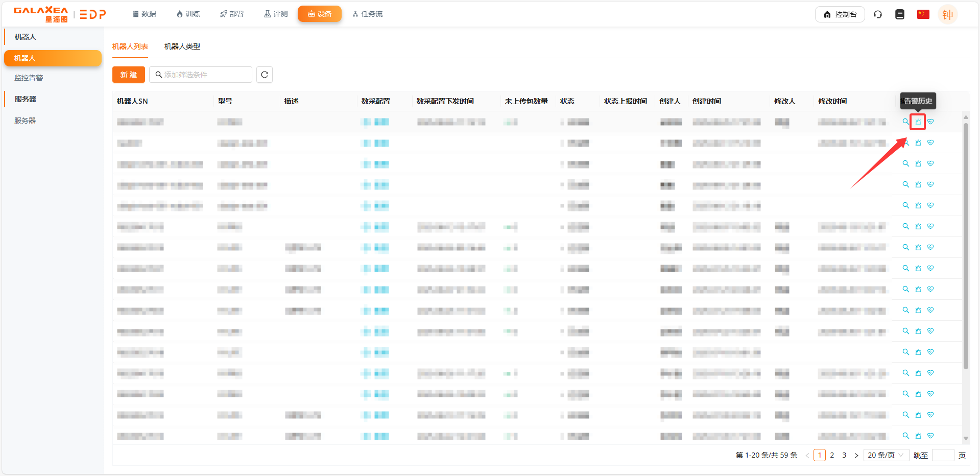Click the China flag language icon
The height and width of the screenshot is (476, 980).
[x=923, y=14]
